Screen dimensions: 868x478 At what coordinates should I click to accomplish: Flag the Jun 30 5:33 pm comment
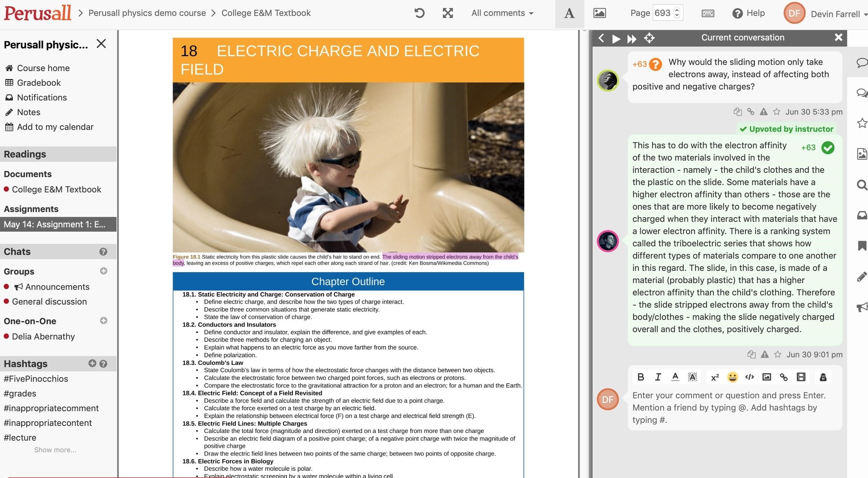[763, 112]
